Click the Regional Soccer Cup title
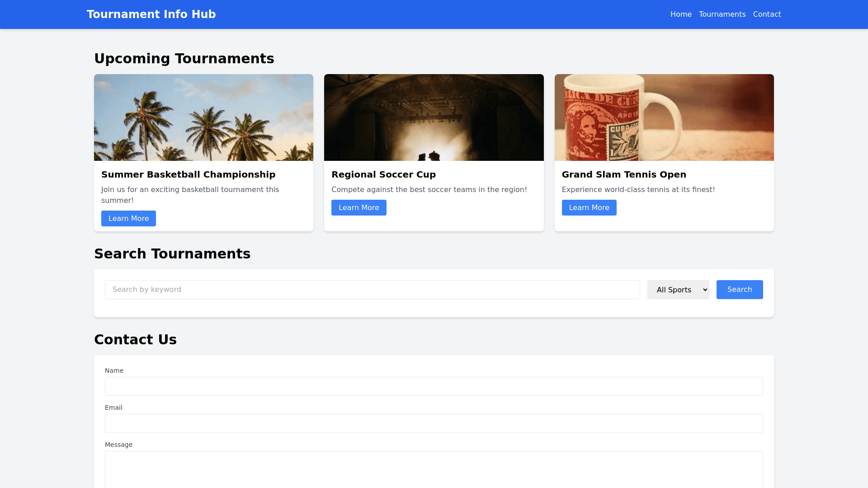The height and width of the screenshot is (488, 868). click(383, 174)
